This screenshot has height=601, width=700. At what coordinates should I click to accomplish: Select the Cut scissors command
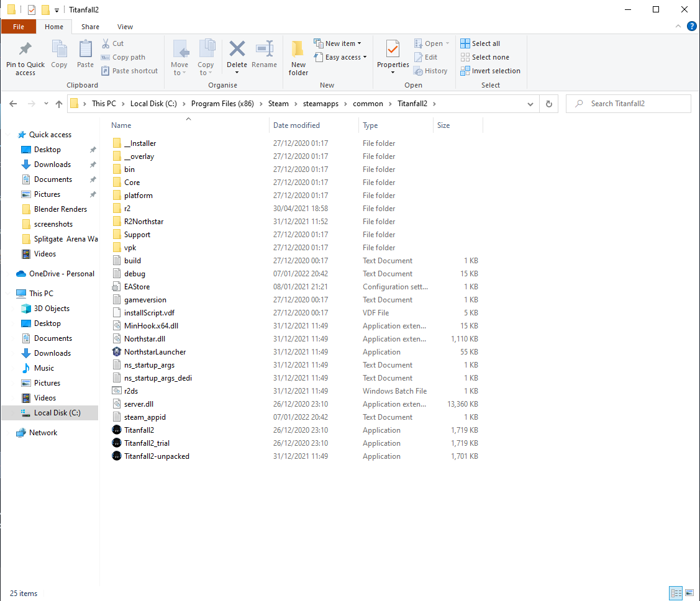(x=112, y=43)
